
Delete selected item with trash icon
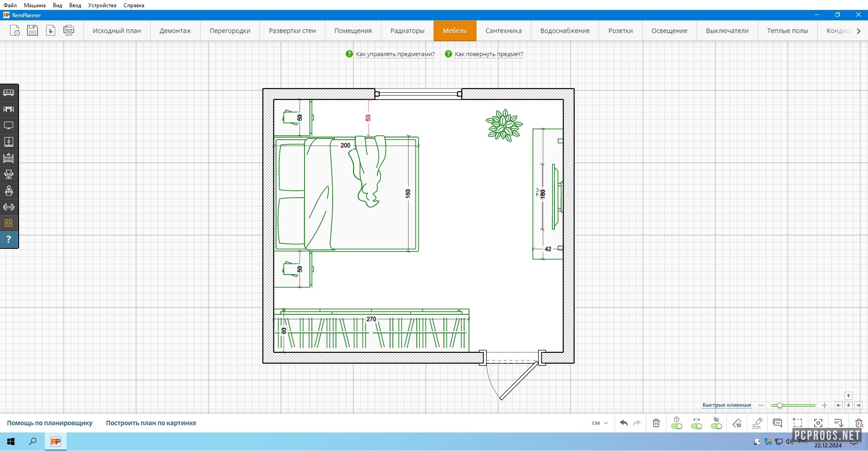tap(656, 423)
